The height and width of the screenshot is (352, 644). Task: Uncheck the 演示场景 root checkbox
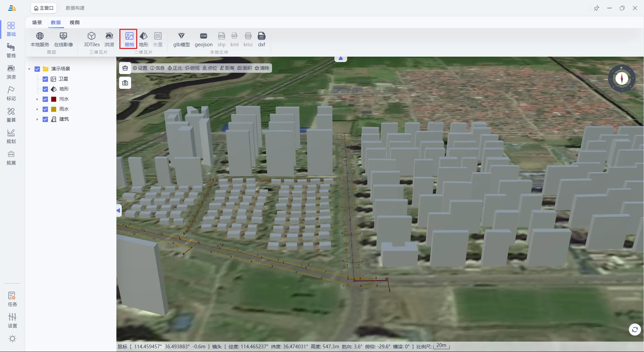tap(37, 69)
